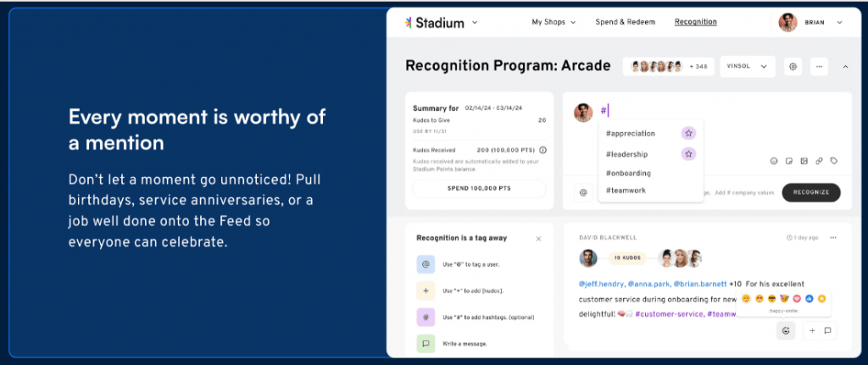The width and height of the screenshot is (868, 365).
Task: Click the 'Kudos to Give' label
Action: click(x=431, y=120)
